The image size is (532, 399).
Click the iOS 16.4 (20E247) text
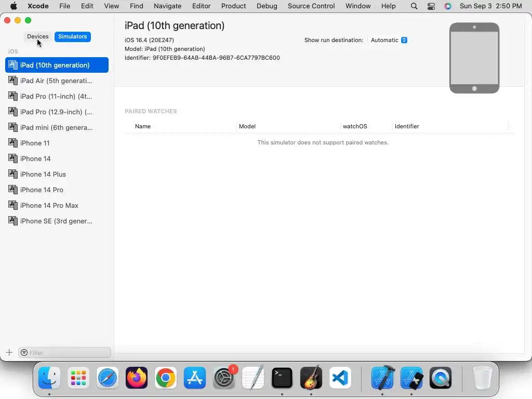[149, 40]
